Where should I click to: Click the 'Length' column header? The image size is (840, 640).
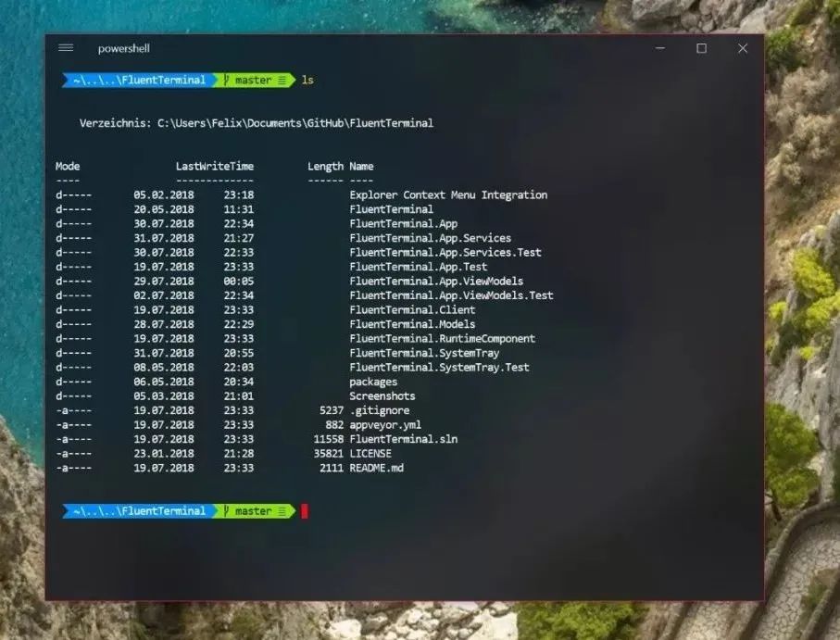coord(325,167)
